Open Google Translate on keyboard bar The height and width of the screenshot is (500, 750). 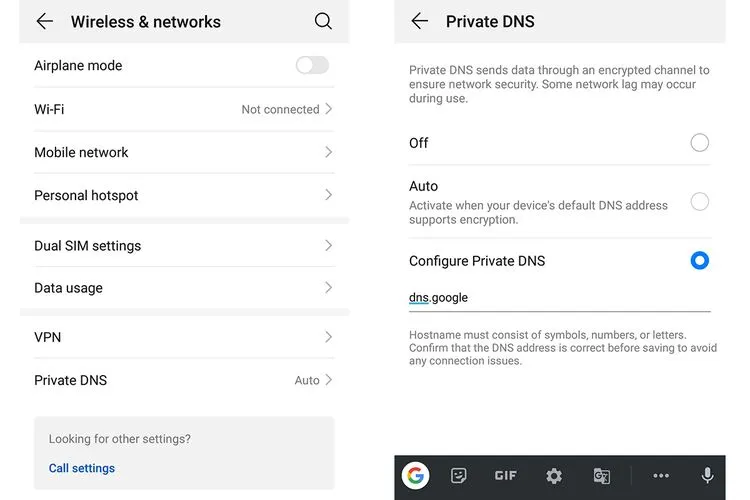601,476
